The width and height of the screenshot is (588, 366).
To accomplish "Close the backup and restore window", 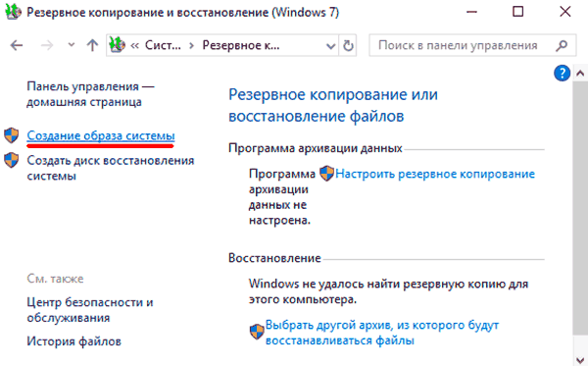I will [565, 12].
